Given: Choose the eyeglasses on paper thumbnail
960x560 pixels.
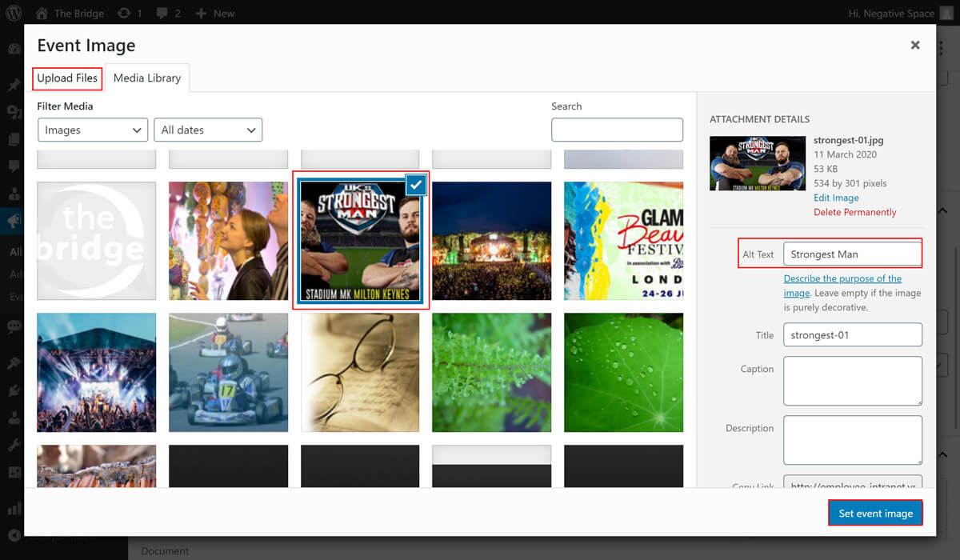Looking at the screenshot, I should pos(360,372).
